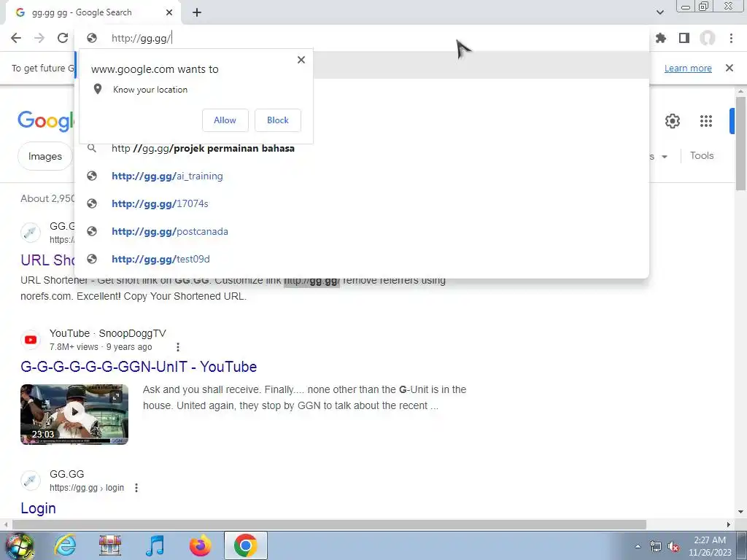Click the forward navigation arrow

tap(39, 38)
